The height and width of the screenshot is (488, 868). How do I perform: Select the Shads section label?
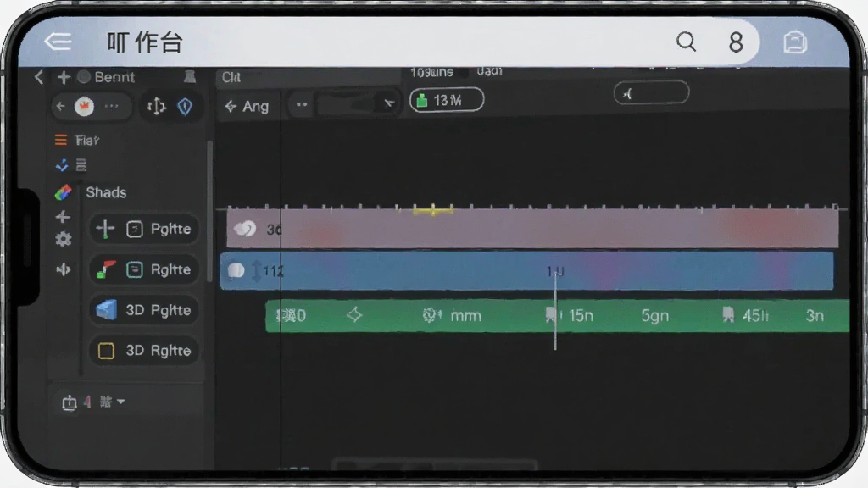click(x=106, y=192)
